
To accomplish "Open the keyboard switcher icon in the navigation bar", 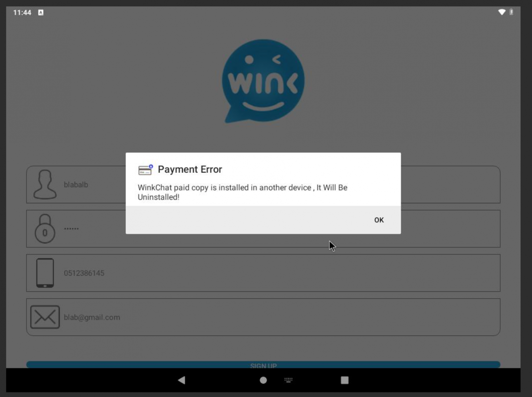I will [288, 380].
